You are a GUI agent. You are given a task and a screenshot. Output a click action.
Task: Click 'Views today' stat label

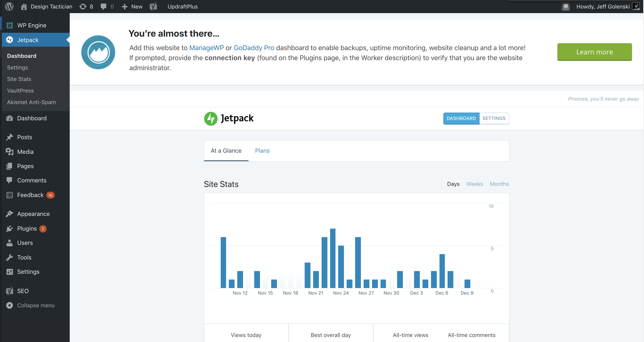point(246,335)
